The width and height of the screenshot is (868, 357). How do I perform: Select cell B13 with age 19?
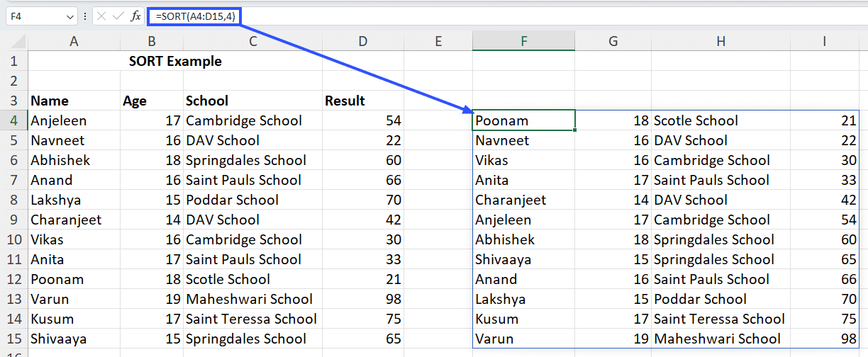(x=151, y=299)
